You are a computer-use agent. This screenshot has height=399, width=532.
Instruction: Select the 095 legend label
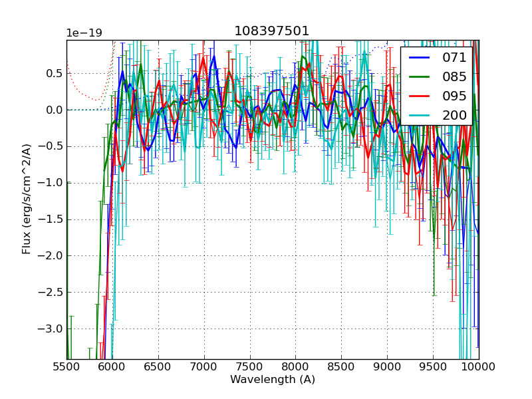(x=454, y=96)
